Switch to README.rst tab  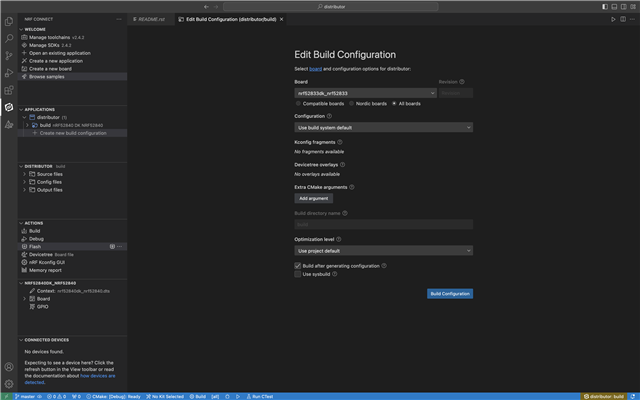pyautogui.click(x=149, y=19)
